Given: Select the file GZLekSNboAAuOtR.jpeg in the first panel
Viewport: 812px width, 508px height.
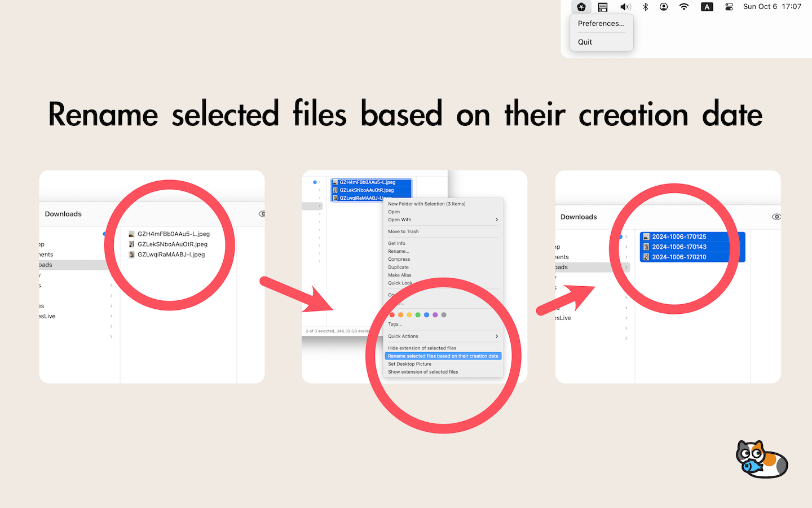Looking at the screenshot, I should (x=172, y=244).
